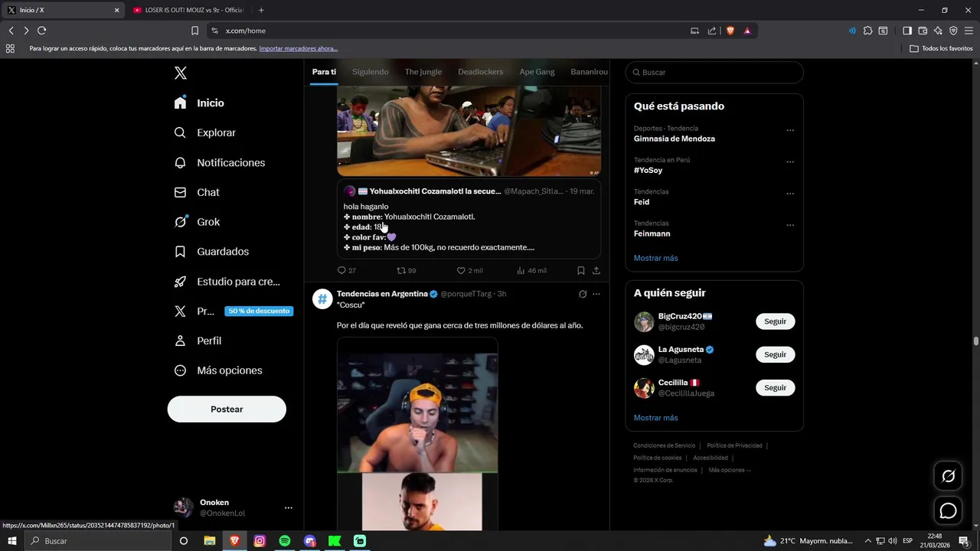Image resolution: width=980 pixels, height=551 pixels.
Task: Open browser extensions puzzle icon
Action: [x=867, y=31]
